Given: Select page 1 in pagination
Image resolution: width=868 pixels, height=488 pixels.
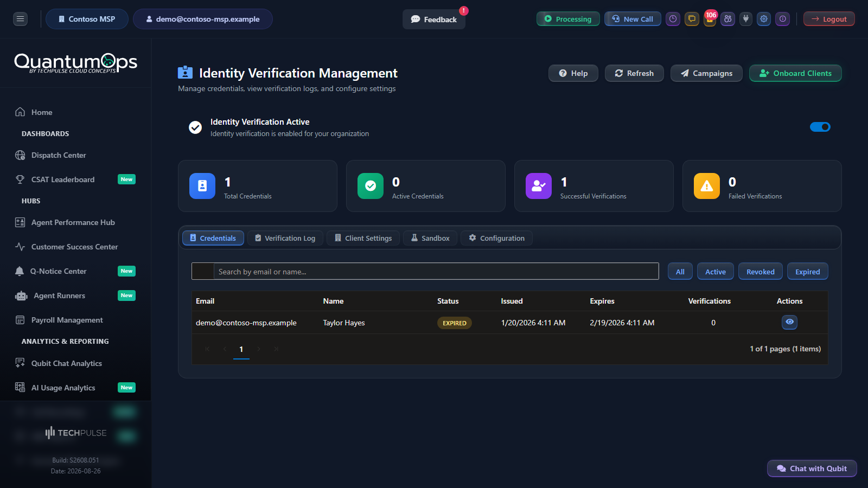Looking at the screenshot, I should (241, 349).
